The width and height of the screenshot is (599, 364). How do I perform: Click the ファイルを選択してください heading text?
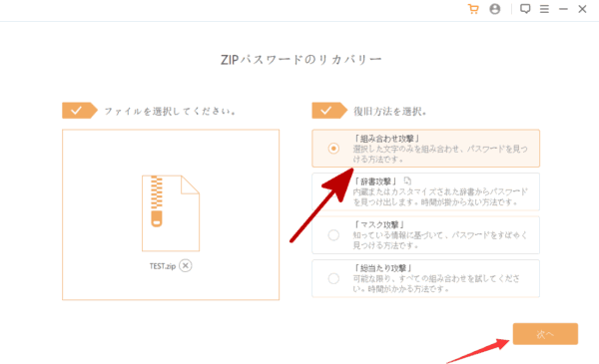click(171, 112)
